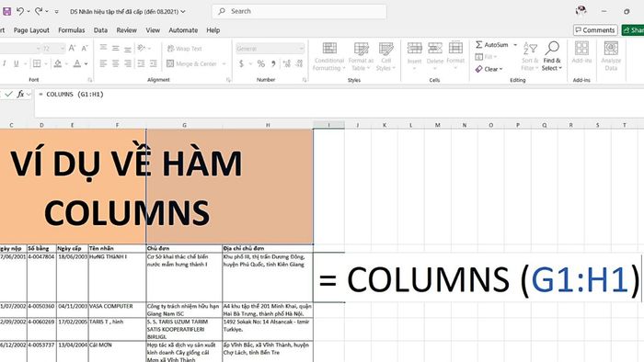Click the Insert cells icon
Viewport: 644px width, 362px height.
coord(414,49)
